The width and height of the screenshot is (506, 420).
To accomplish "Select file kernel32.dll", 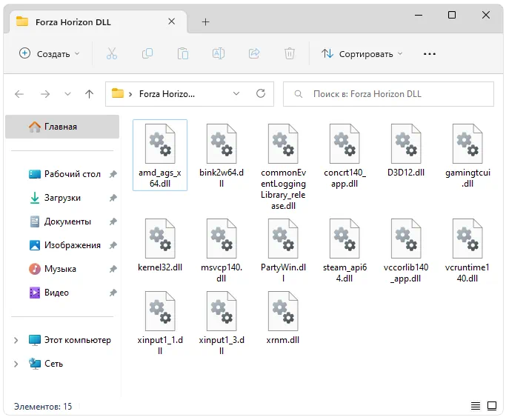I will point(160,245).
